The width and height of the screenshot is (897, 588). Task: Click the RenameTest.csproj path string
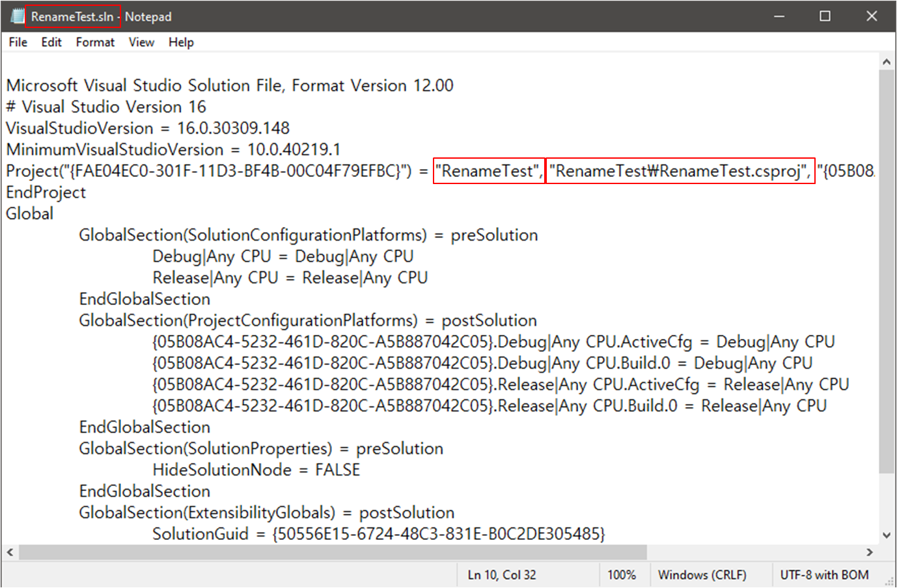[680, 171]
